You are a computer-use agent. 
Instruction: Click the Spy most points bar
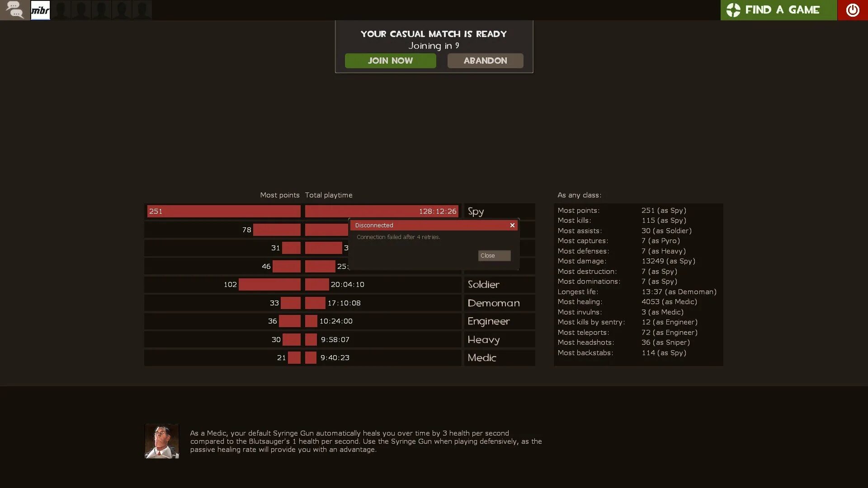223,210
